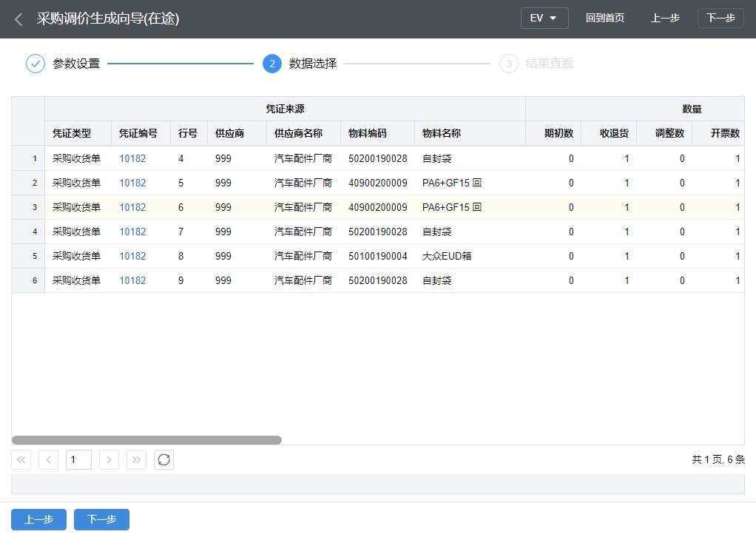Open voucher 10182 link in row 6

point(132,280)
